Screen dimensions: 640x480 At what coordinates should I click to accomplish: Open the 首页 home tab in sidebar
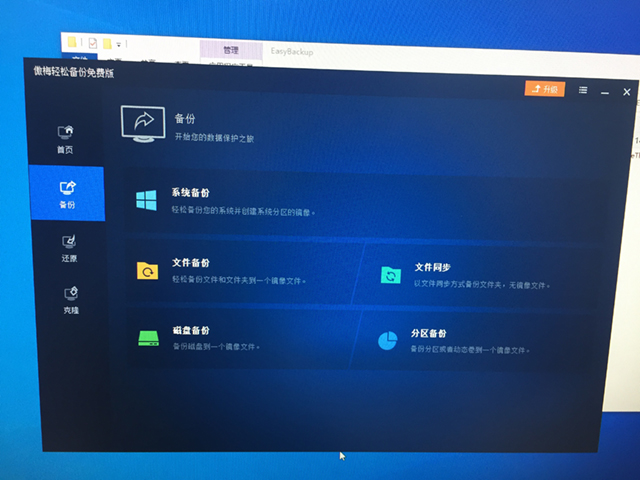click(x=65, y=140)
